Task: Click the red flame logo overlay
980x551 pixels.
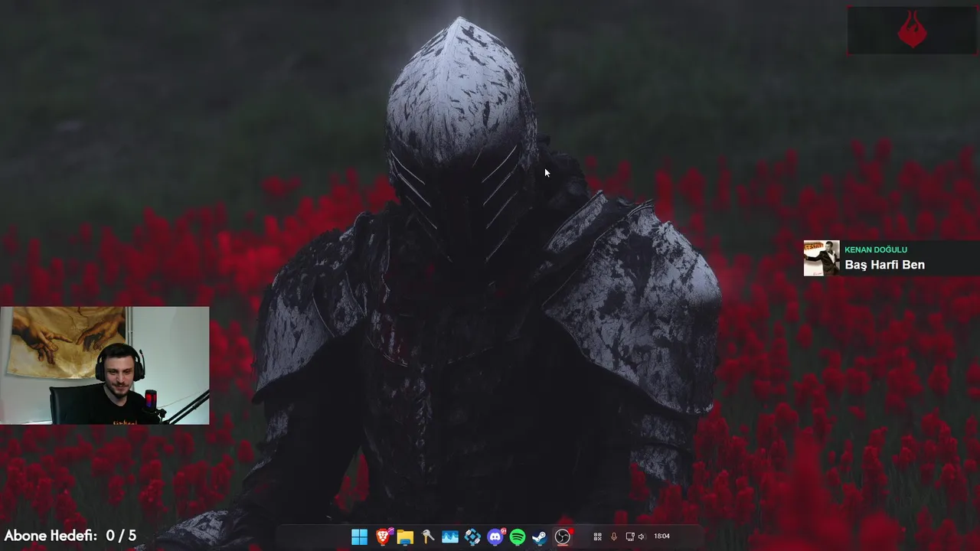Action: tap(912, 31)
